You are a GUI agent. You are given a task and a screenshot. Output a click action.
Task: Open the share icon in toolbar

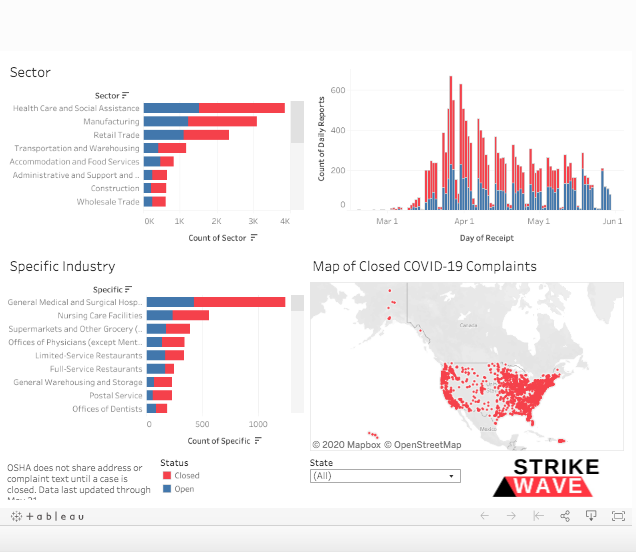(565, 516)
